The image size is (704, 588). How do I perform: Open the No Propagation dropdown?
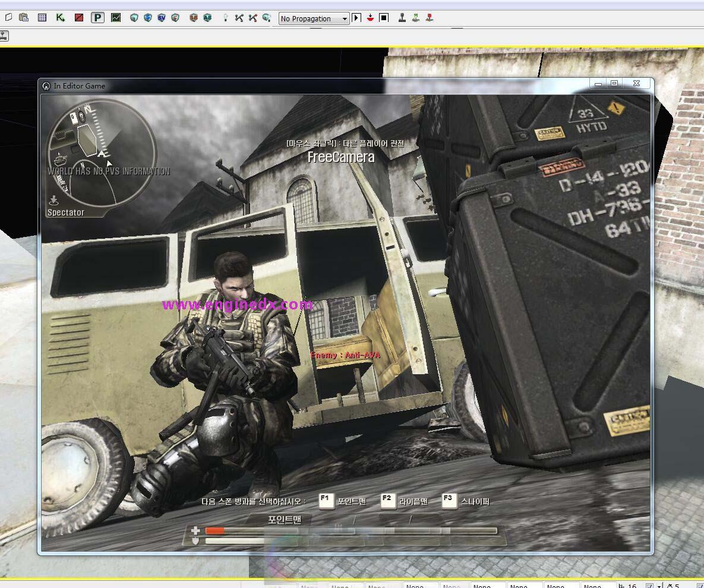pos(314,18)
